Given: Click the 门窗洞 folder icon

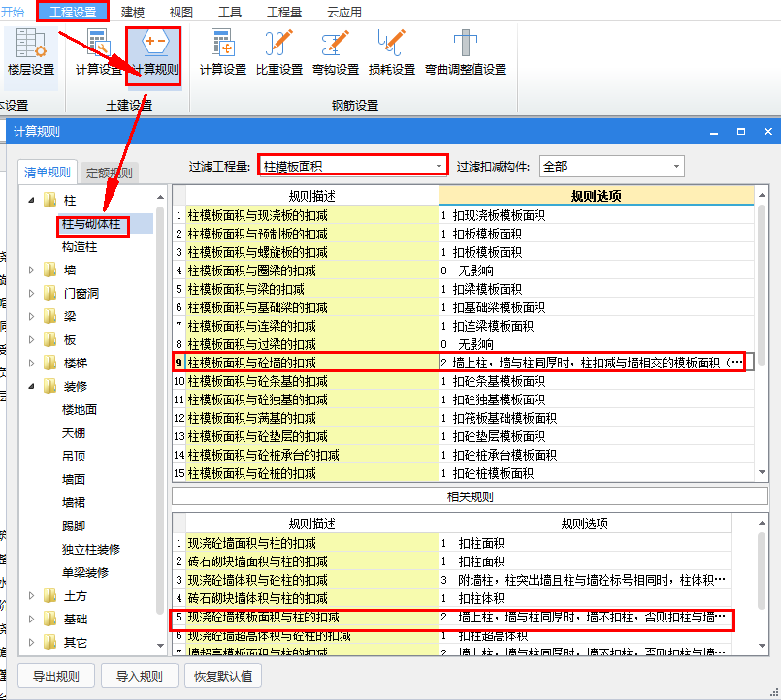Looking at the screenshot, I should pyautogui.click(x=49, y=293).
